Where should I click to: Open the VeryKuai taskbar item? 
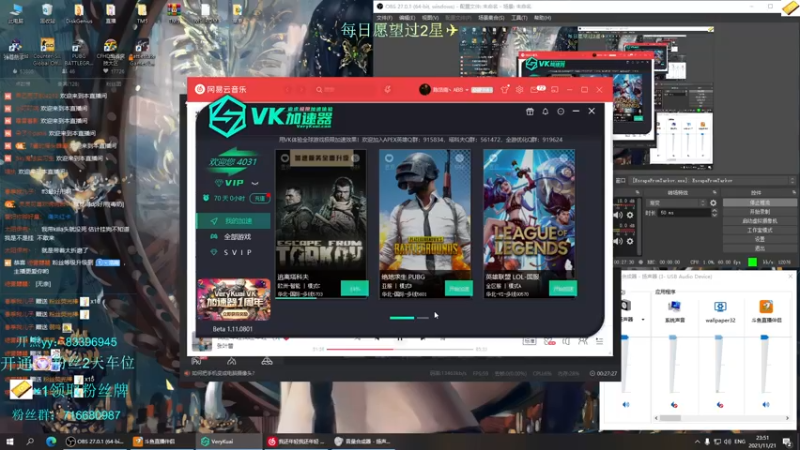coord(229,441)
